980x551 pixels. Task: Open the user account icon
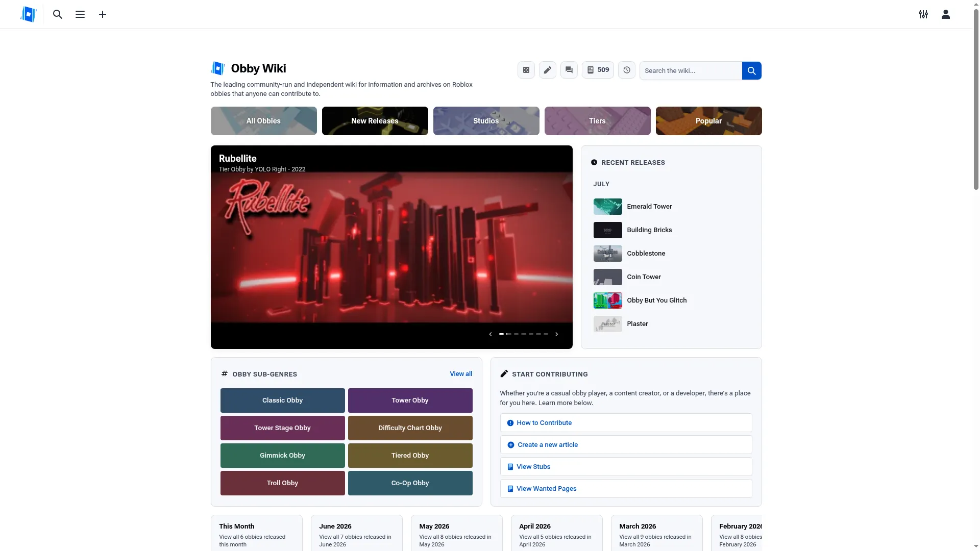click(x=946, y=14)
